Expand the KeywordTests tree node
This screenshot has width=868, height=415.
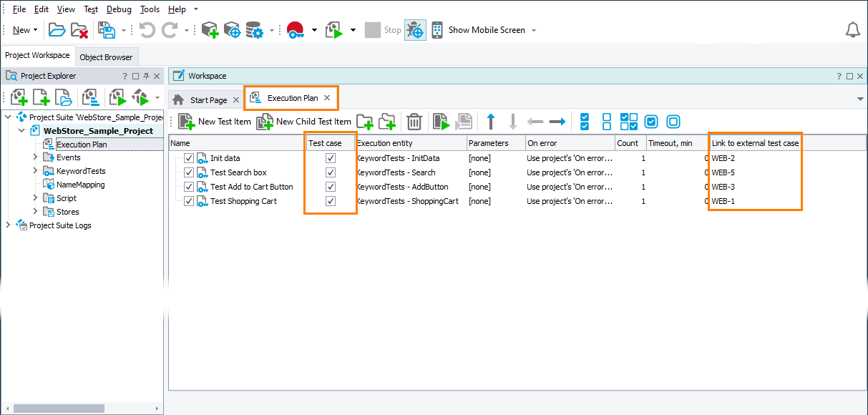click(x=34, y=171)
